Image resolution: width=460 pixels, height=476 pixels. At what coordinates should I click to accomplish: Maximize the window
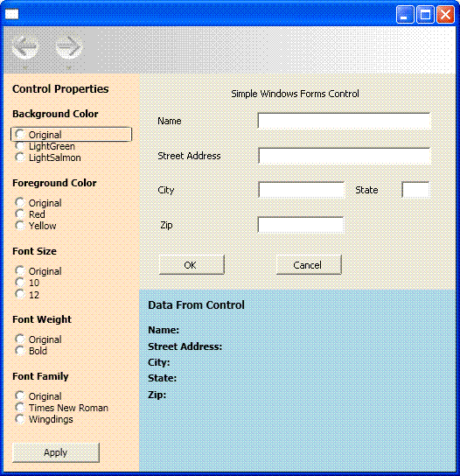(425, 14)
